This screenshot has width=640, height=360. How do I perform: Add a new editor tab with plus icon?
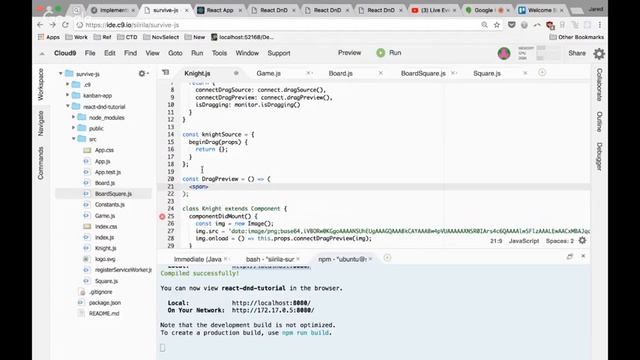pos(542,73)
